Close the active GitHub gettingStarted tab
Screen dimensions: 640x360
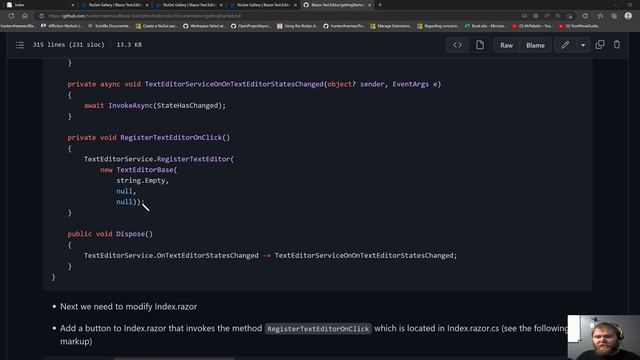369,5
